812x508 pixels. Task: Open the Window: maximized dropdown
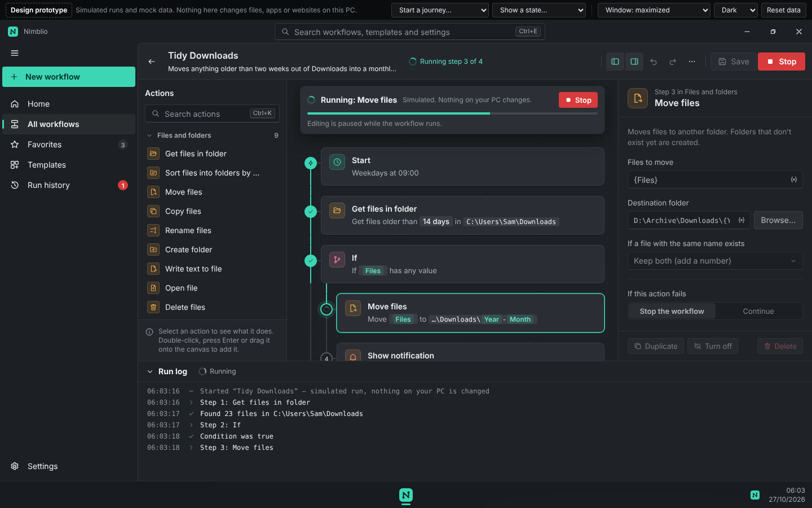(x=654, y=10)
